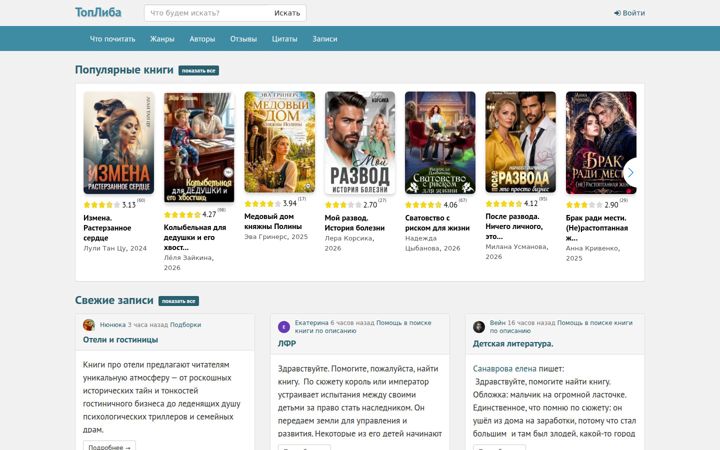The height and width of the screenshot is (450, 720).
Task: Open the Цитаты menu item
Action: [285, 39]
